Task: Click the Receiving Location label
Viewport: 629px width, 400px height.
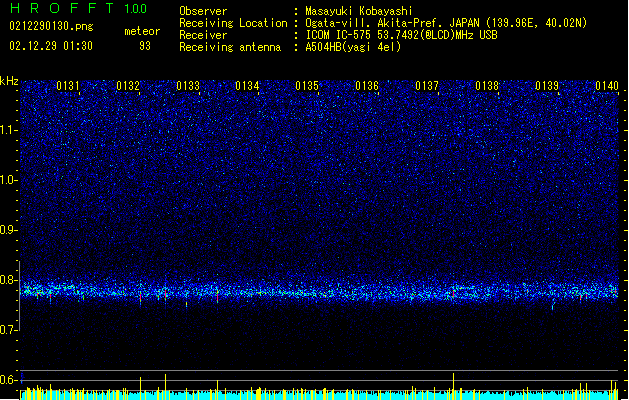Action: click(x=233, y=23)
